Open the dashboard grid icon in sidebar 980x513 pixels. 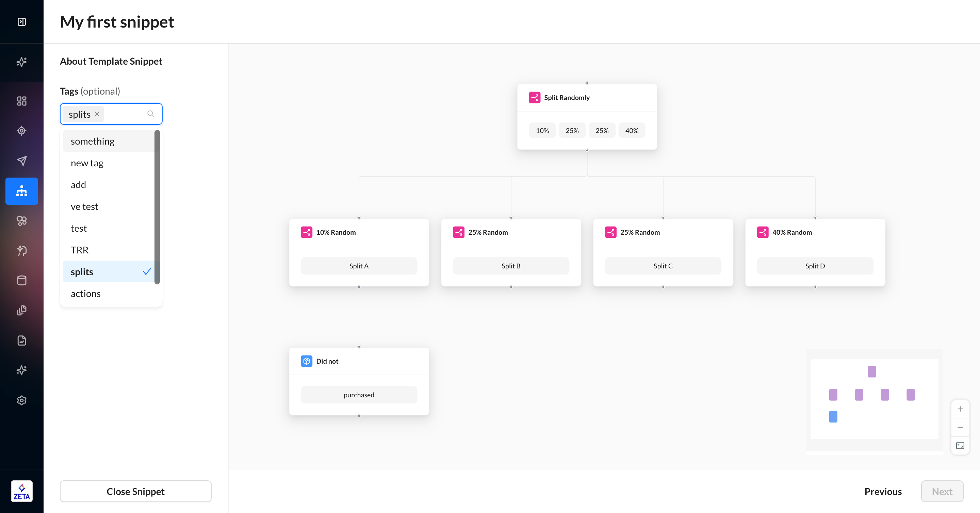point(22,101)
